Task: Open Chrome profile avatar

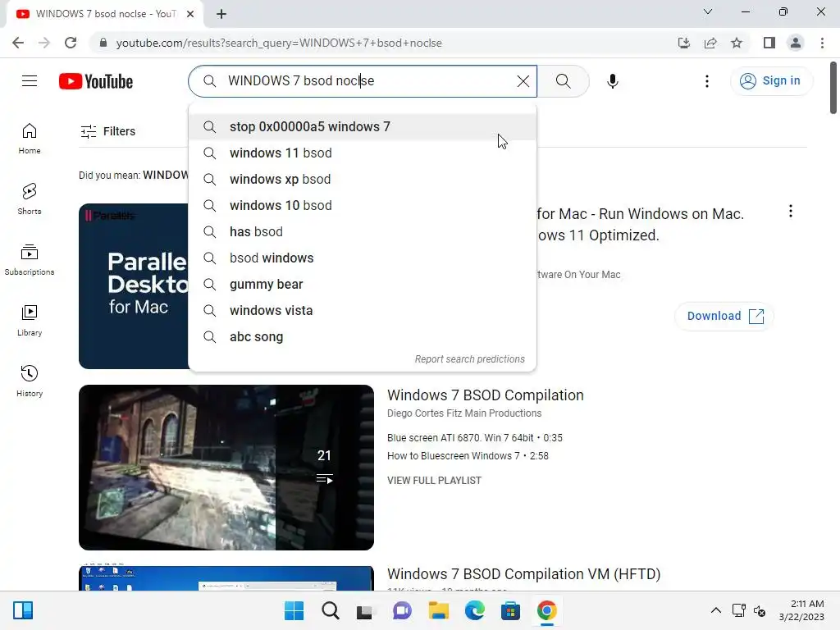Action: point(796,43)
